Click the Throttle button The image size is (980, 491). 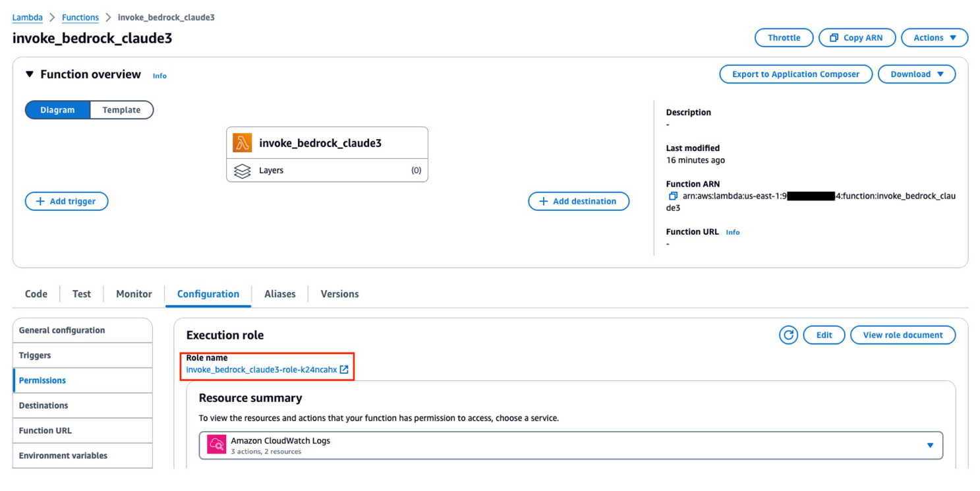click(784, 38)
